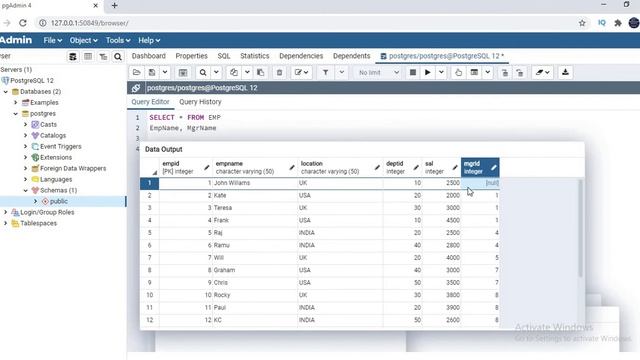Select the public schema tree item
Viewport: 640px width, 360px height.
point(59,201)
